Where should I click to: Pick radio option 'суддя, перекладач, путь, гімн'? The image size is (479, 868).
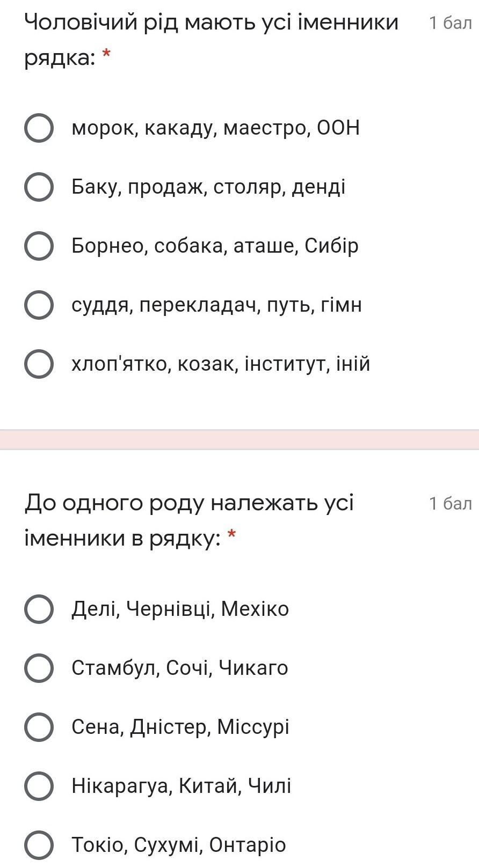point(39,305)
